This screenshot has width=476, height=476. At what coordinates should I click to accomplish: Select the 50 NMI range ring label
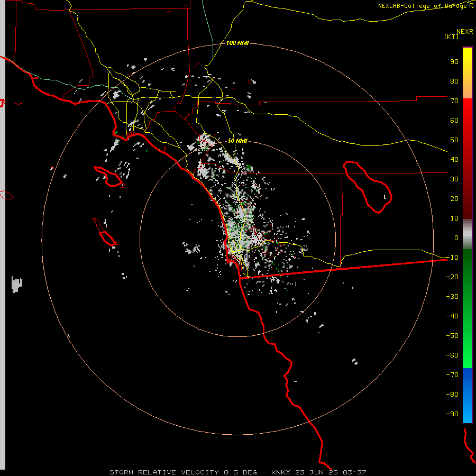pos(237,141)
